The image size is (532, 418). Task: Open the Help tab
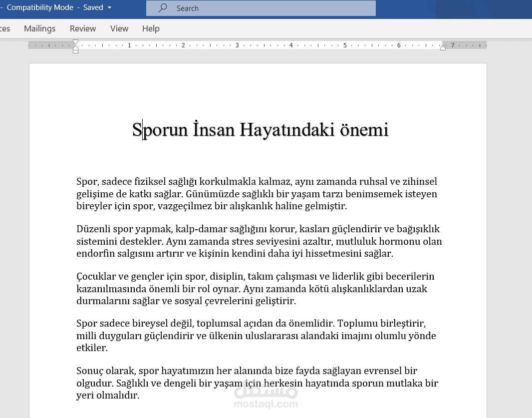[151, 28]
